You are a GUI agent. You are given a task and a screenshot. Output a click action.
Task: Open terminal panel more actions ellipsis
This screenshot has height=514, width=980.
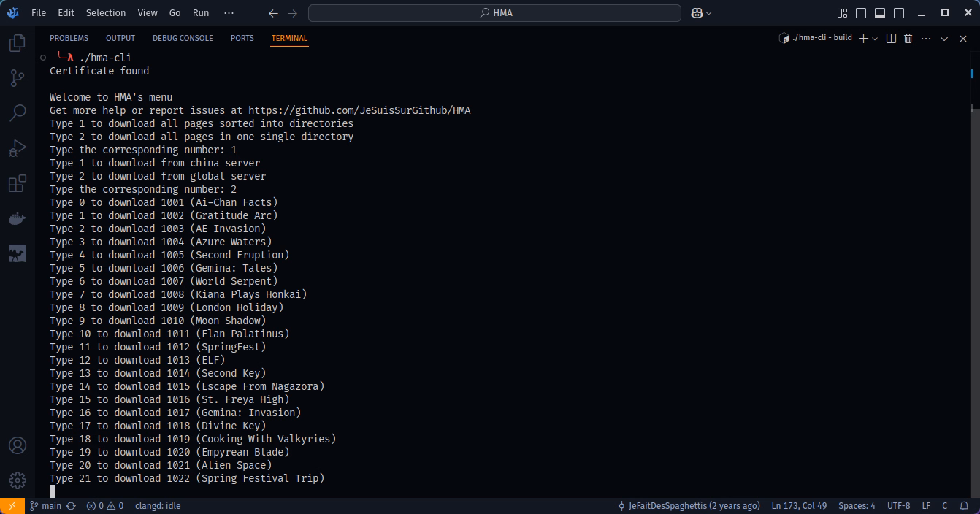coord(926,38)
